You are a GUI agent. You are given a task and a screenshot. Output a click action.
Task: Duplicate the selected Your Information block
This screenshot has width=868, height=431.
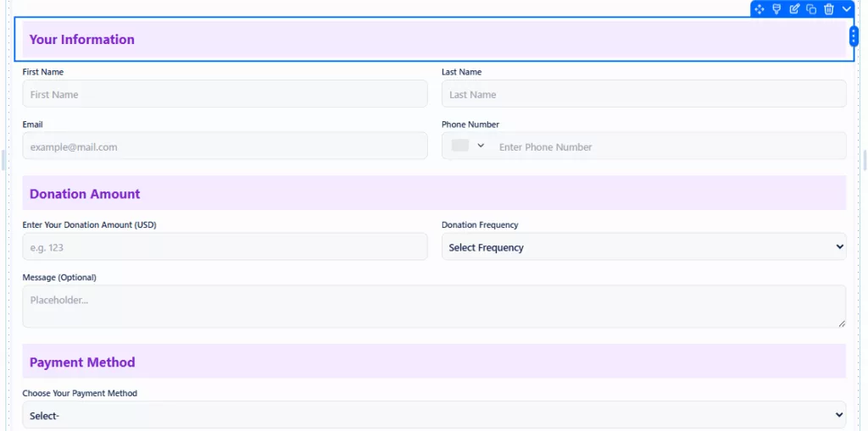coord(811,9)
